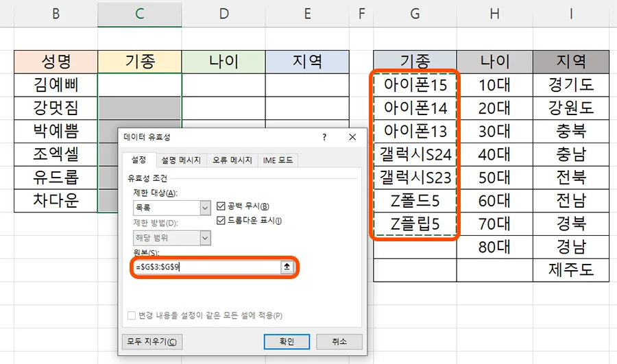Select the cell 충북

[x=571, y=132]
